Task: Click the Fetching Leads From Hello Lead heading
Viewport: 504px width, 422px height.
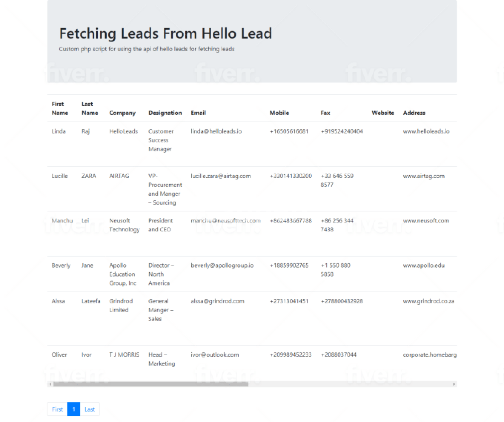Action: tap(165, 34)
